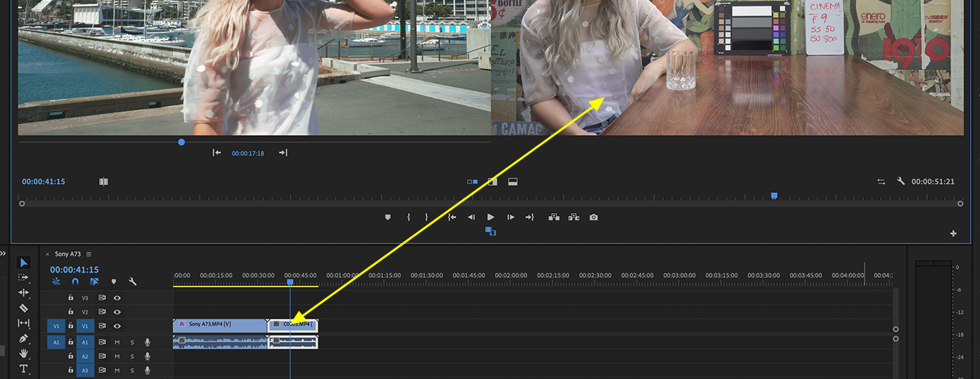Select the Pen tool in toolbar
Image resolution: width=980 pixels, height=379 pixels.
pyautogui.click(x=23, y=338)
